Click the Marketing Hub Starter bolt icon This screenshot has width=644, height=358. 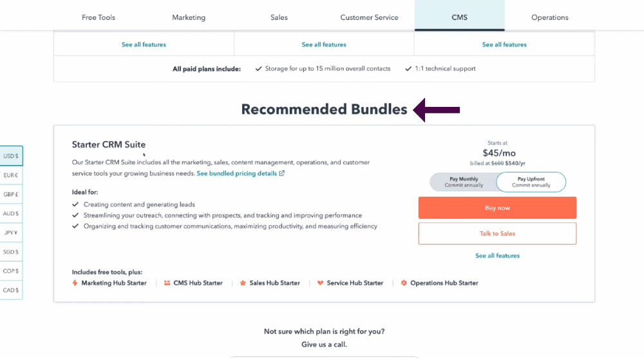point(75,283)
